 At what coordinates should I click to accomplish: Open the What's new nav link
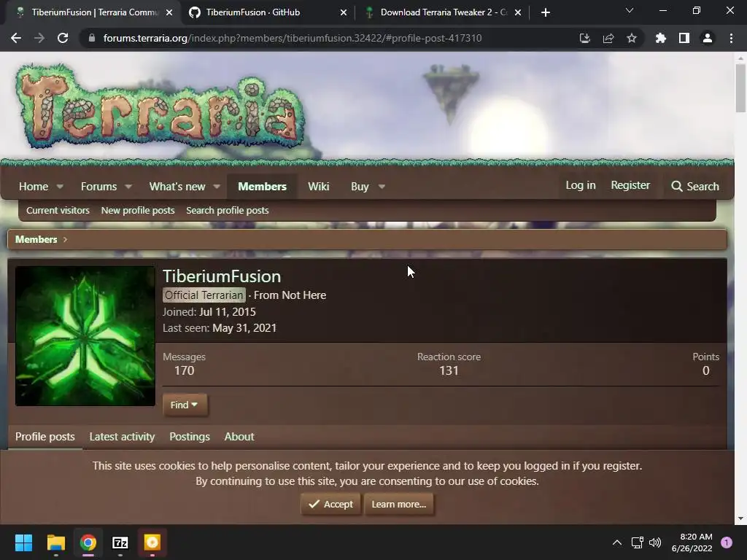tap(177, 187)
